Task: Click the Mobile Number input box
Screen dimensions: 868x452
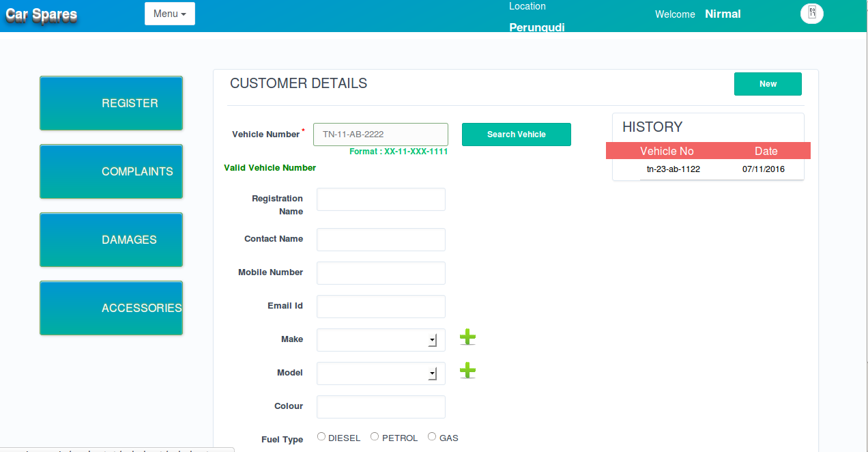Action: (381, 273)
